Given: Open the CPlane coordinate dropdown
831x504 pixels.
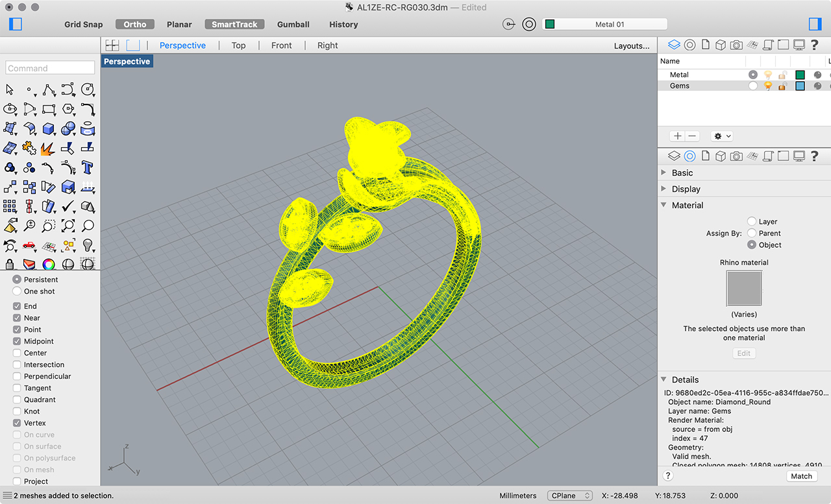Looking at the screenshot, I should tap(569, 496).
